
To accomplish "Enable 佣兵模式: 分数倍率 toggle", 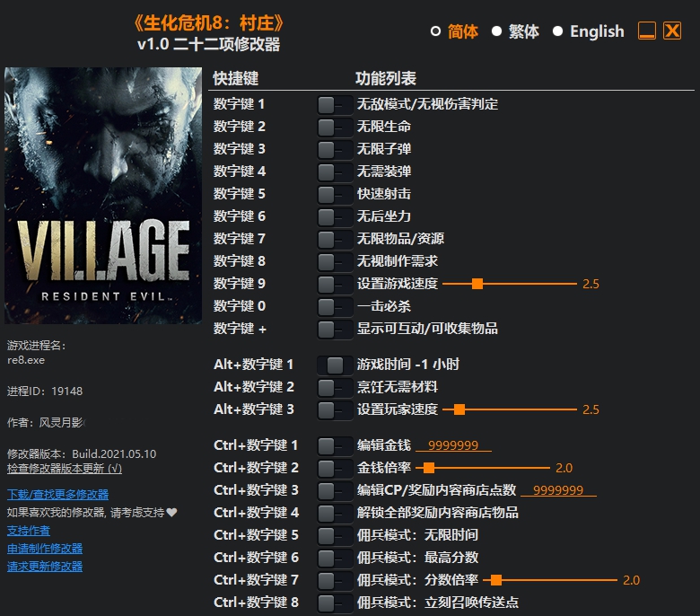I will [x=335, y=580].
